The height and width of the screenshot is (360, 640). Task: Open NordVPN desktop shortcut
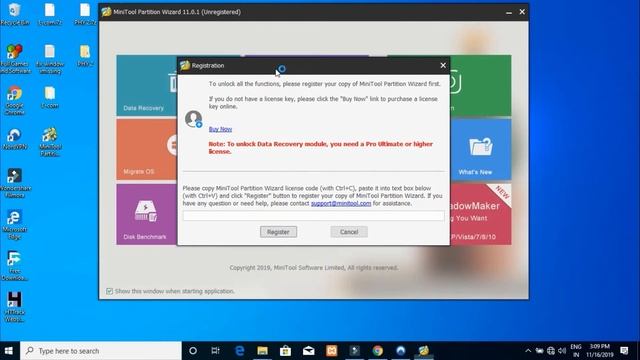click(x=15, y=139)
